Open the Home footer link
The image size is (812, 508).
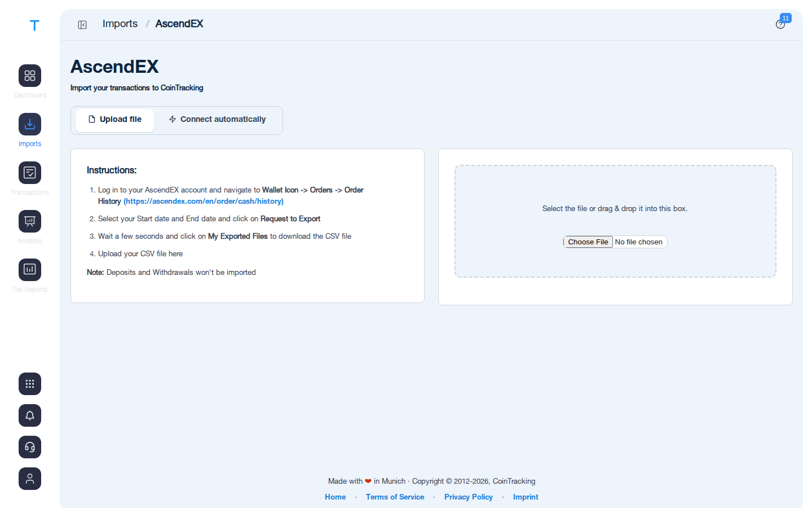[336, 497]
